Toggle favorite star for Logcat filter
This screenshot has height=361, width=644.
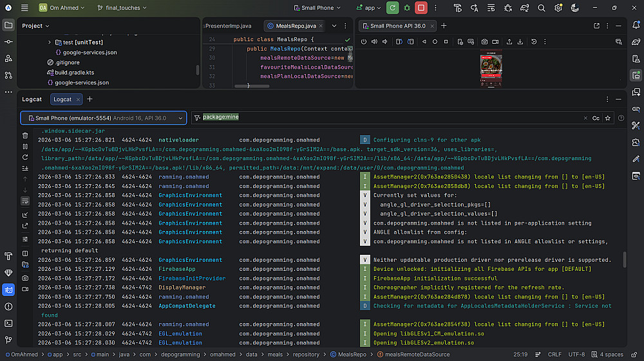coord(609,118)
